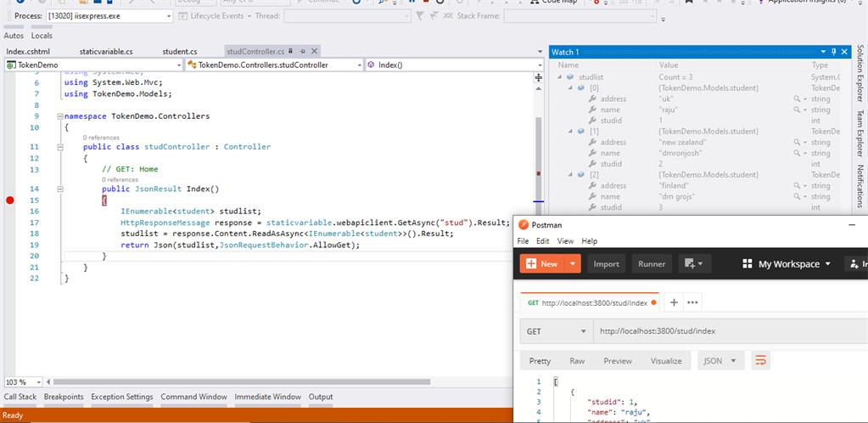Open the Output tab
The image size is (868, 423).
tap(321, 397)
